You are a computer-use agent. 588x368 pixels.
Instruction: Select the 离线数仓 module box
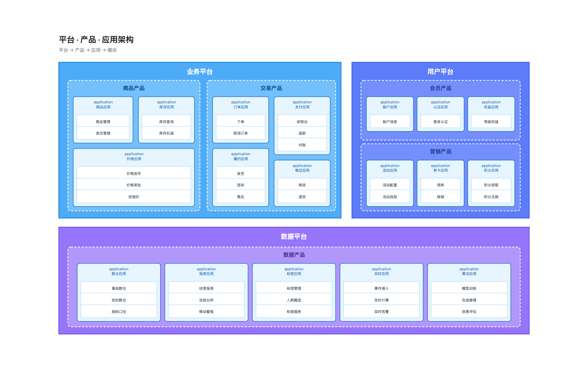119,288
